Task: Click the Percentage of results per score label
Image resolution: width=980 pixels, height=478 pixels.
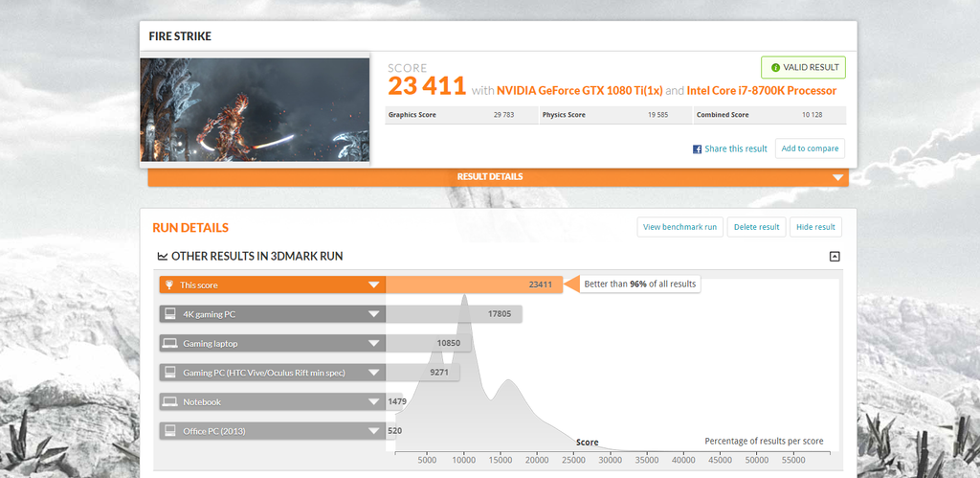Action: [764, 441]
